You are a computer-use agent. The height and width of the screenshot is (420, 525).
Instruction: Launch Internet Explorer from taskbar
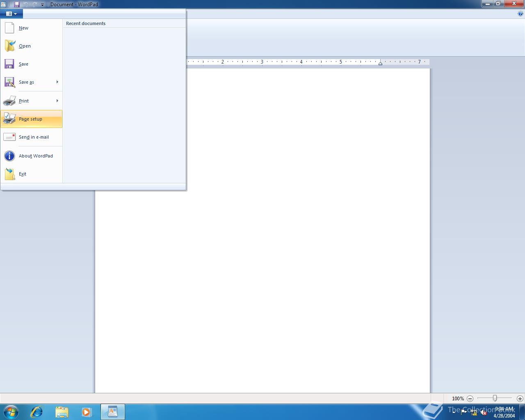pos(37,412)
